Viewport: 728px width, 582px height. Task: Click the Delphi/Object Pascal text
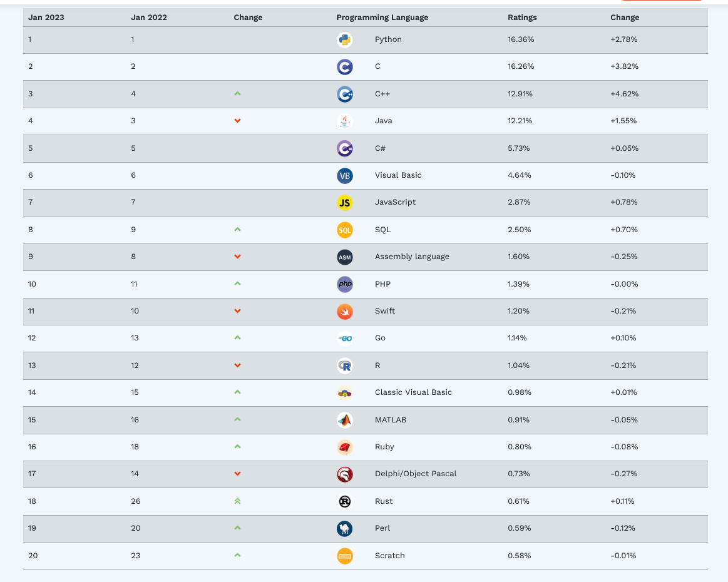(x=416, y=474)
